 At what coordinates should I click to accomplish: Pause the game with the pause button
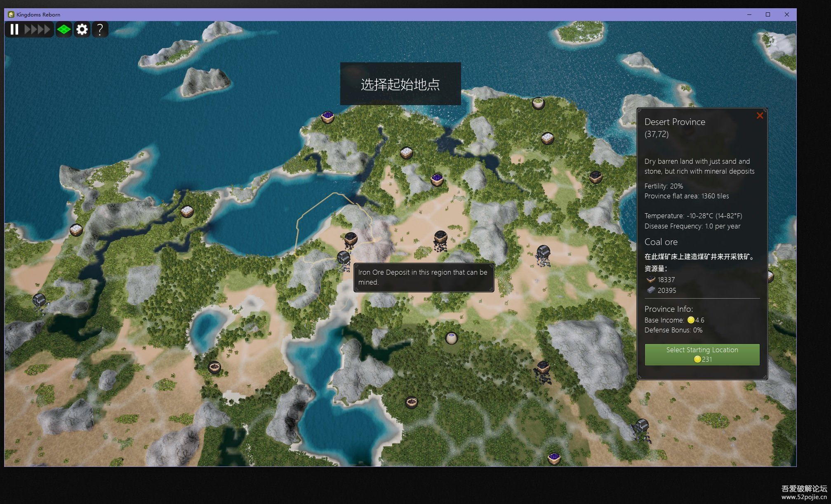tap(14, 29)
